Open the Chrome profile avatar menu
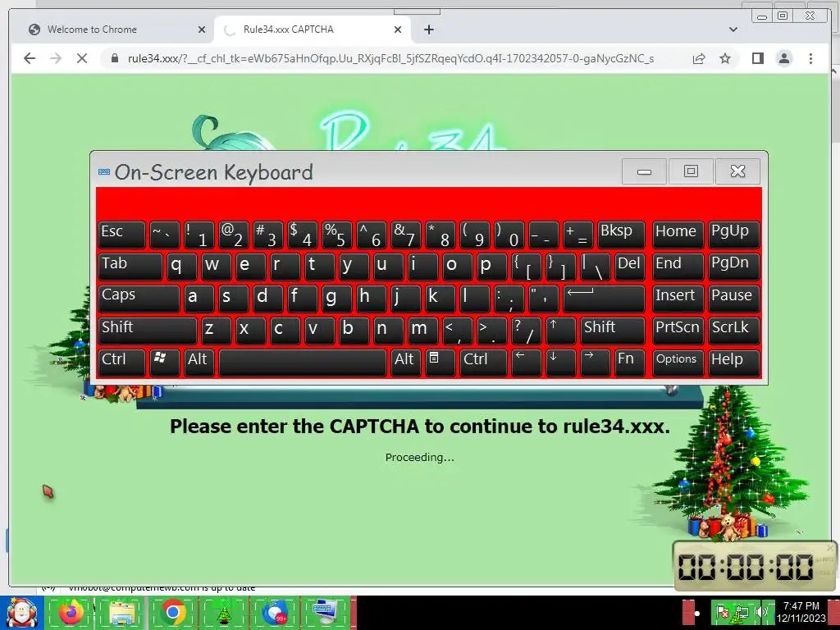840x630 pixels. point(783,58)
